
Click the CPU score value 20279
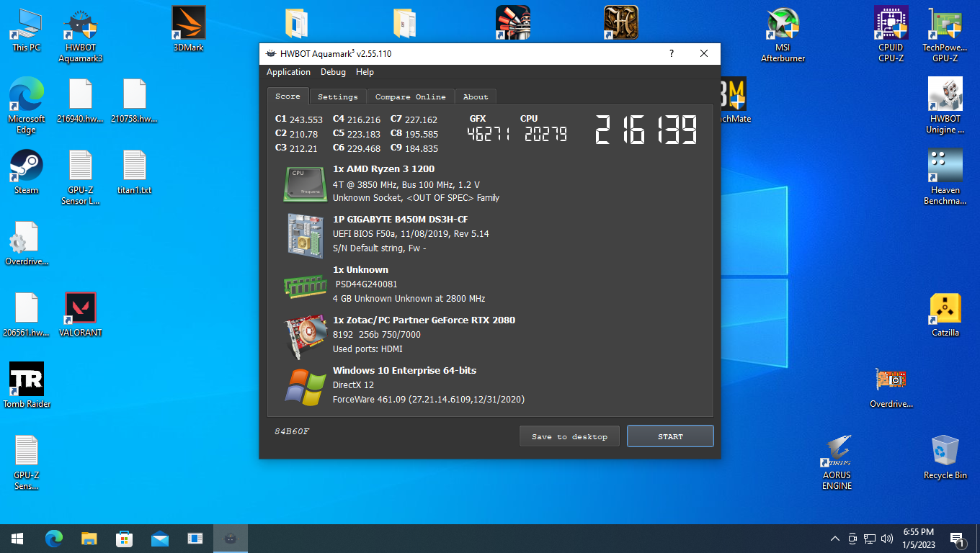click(x=545, y=134)
